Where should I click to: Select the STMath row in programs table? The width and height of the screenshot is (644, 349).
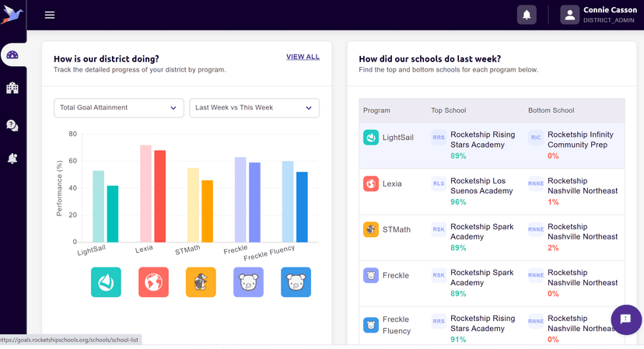pos(492,236)
